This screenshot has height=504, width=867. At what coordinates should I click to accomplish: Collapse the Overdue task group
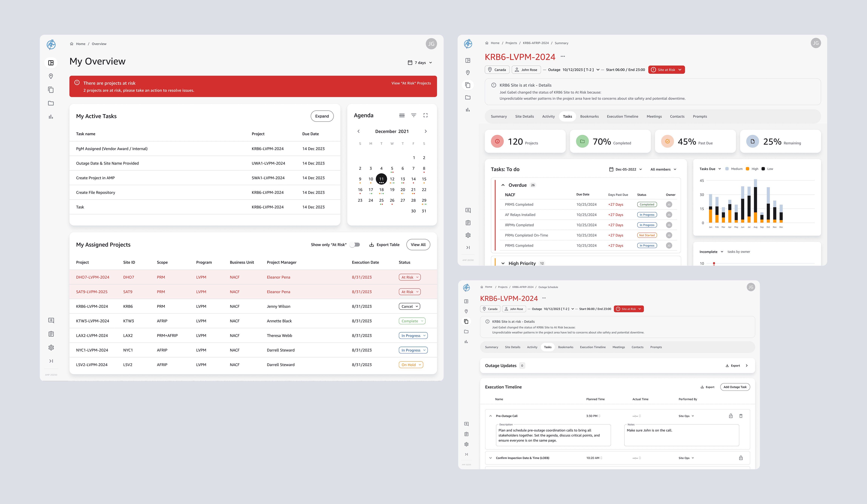(x=503, y=185)
